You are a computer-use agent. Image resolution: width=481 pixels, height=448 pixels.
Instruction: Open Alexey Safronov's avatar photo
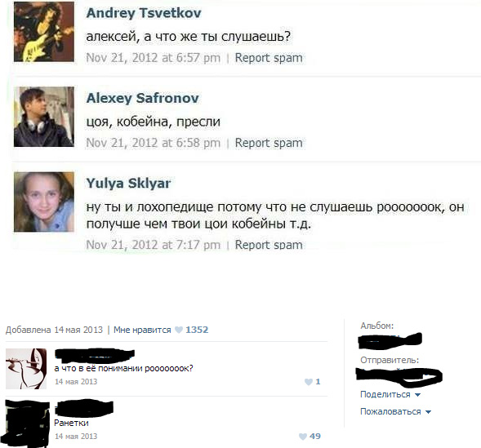point(44,117)
